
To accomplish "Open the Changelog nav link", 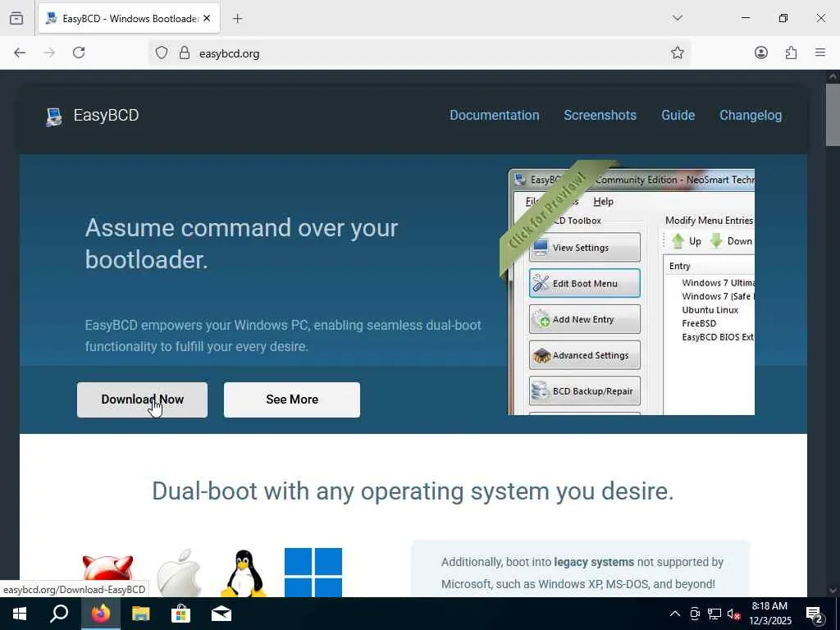I will (751, 115).
